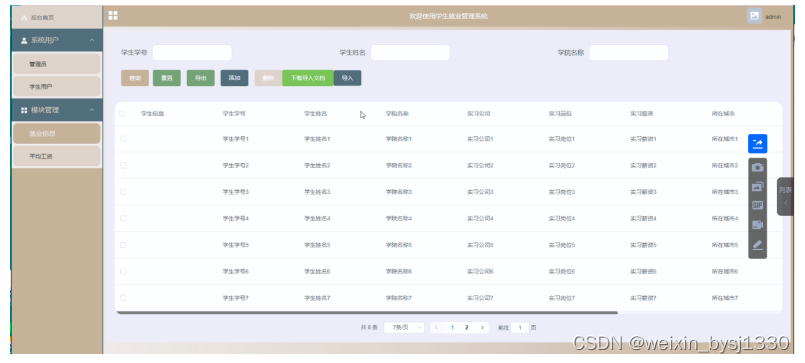Collapse the 系统用户 menu chevron

91,41
